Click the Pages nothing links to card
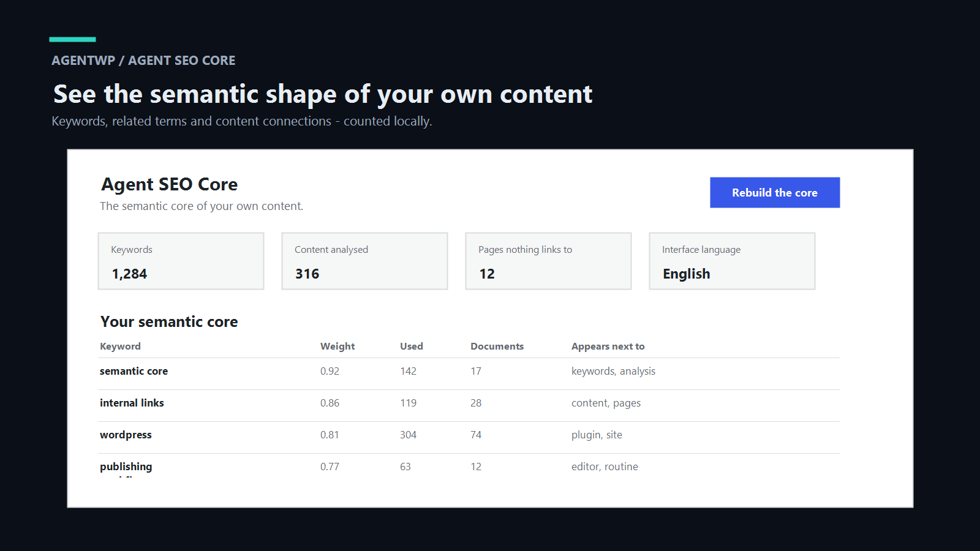 coord(548,261)
